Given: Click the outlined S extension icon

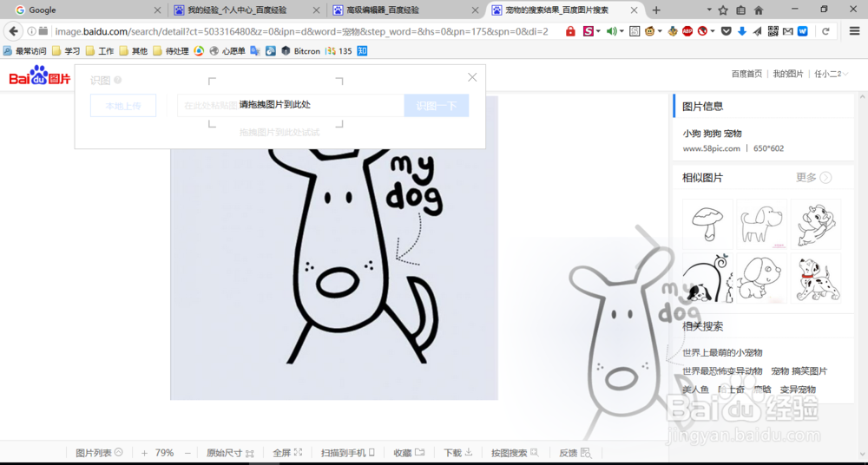Looking at the screenshot, I should 635,31.
